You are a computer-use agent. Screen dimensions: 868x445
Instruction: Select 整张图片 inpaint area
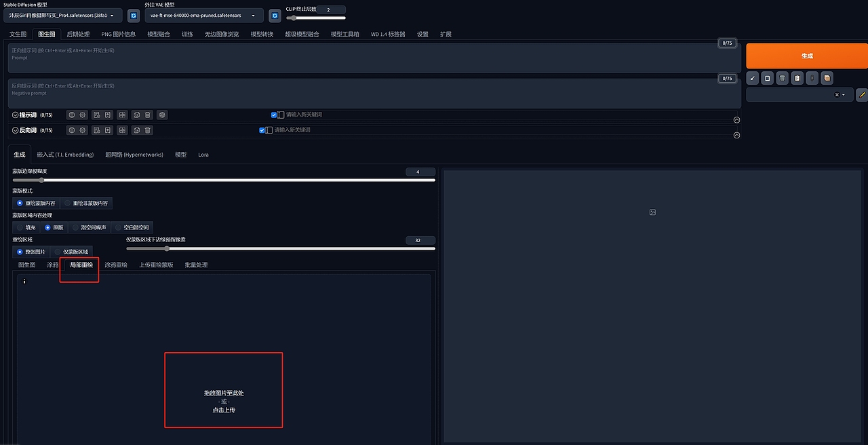click(31, 252)
